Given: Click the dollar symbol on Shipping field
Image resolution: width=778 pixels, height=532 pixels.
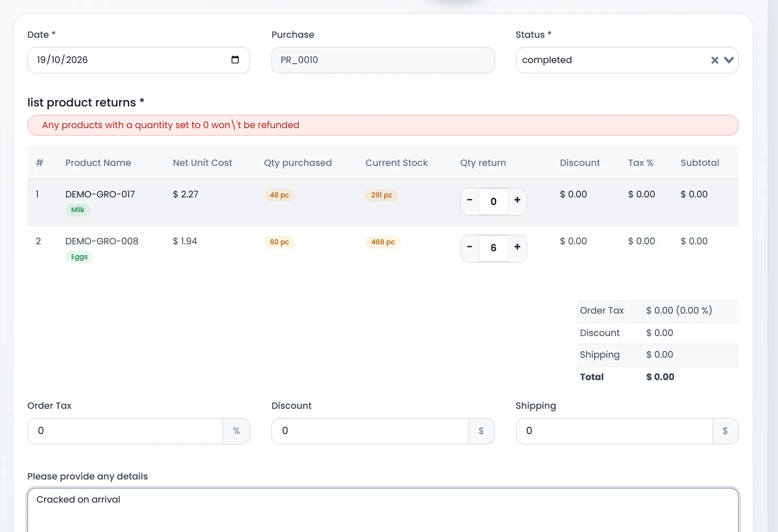Looking at the screenshot, I should [725, 431].
